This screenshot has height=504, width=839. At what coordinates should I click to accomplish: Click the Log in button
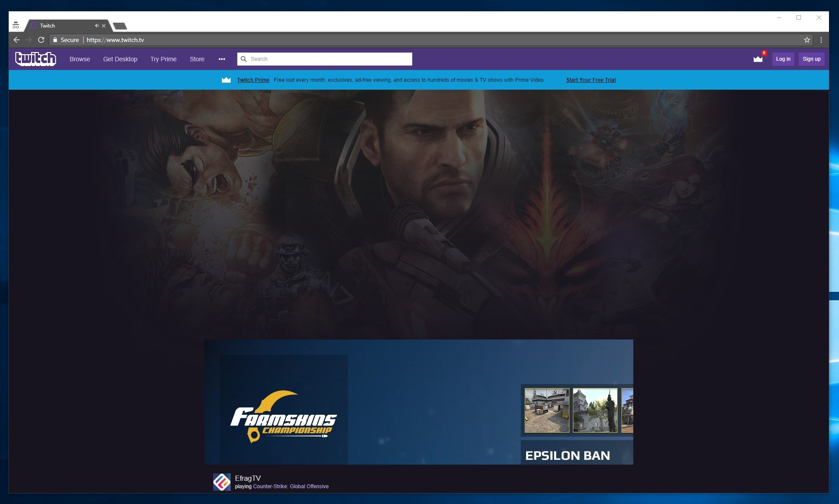783,59
